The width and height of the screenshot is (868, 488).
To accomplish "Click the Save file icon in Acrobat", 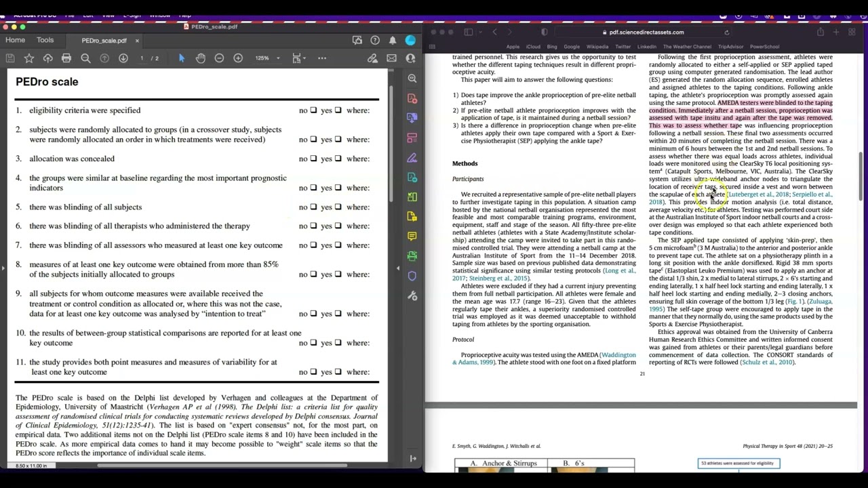I will 10,58.
